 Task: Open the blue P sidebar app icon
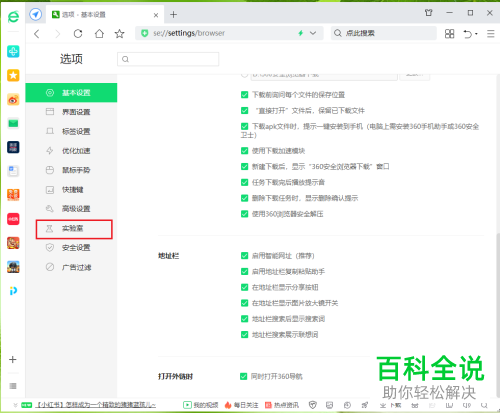[x=13, y=291]
